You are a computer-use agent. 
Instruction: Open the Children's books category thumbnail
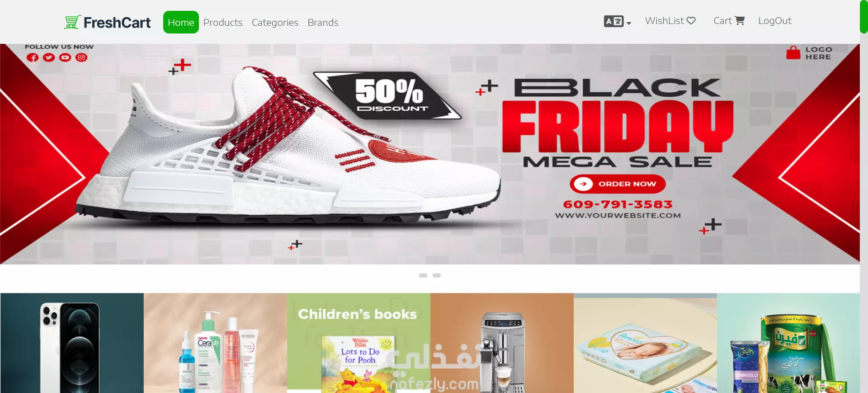pos(359,343)
